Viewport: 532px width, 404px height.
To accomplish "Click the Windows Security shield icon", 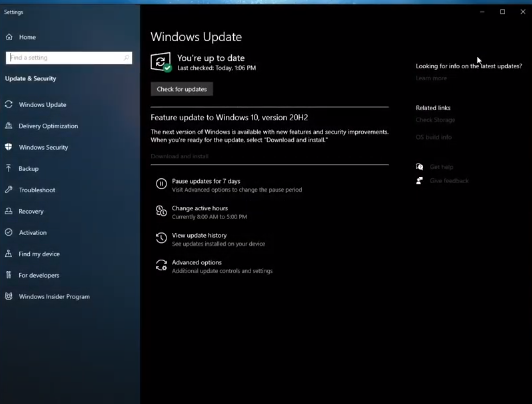I will click(x=9, y=147).
